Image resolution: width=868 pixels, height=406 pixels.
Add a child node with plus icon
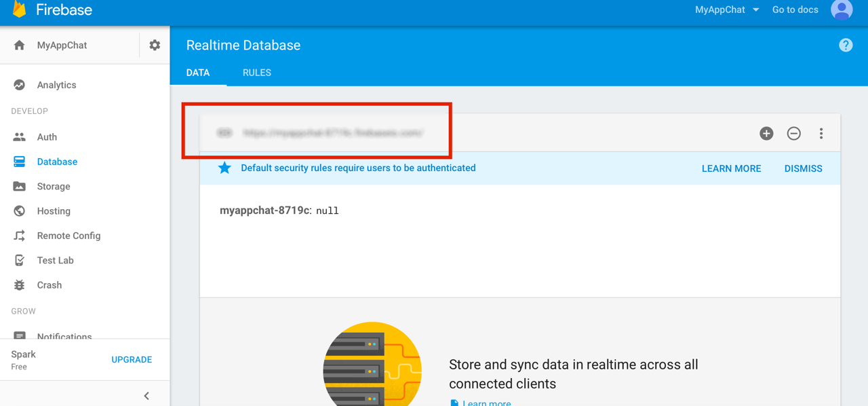pos(766,134)
